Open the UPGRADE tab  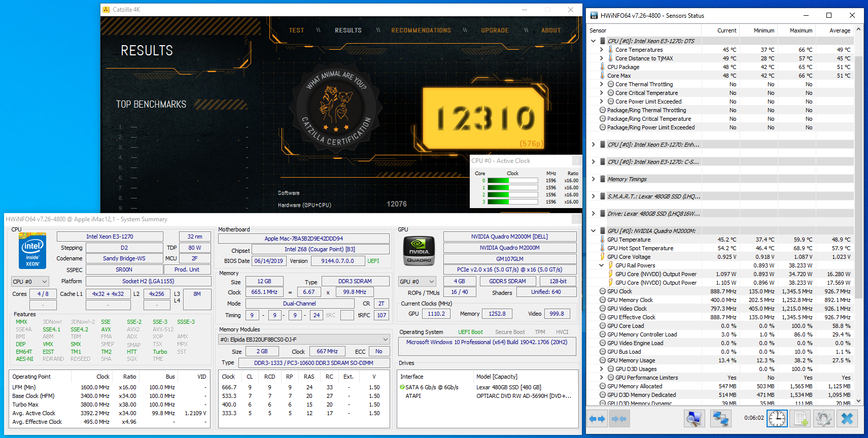(x=495, y=30)
